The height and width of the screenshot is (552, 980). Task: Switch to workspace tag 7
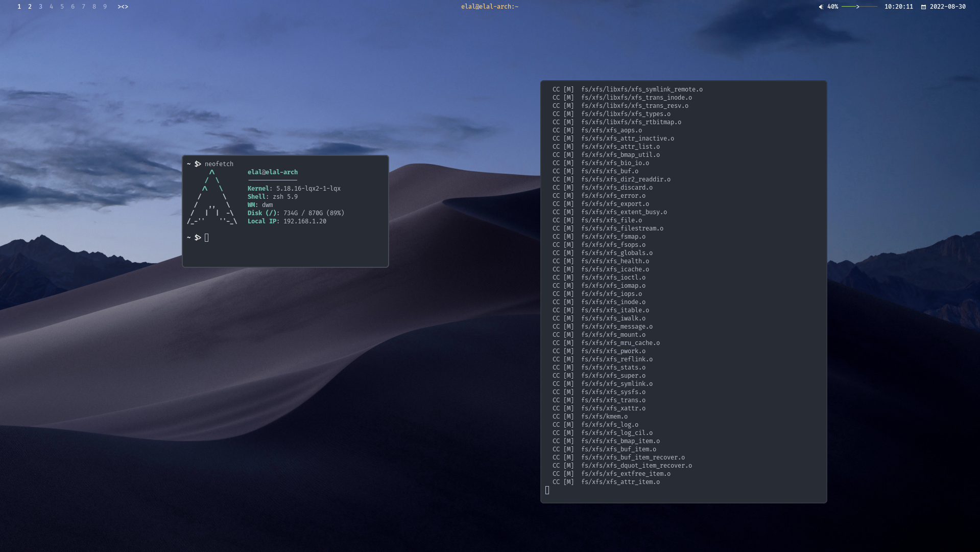click(83, 7)
